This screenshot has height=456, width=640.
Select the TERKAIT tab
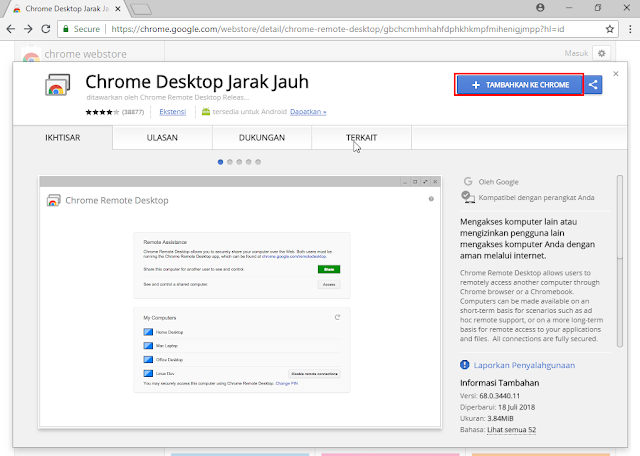tap(361, 138)
